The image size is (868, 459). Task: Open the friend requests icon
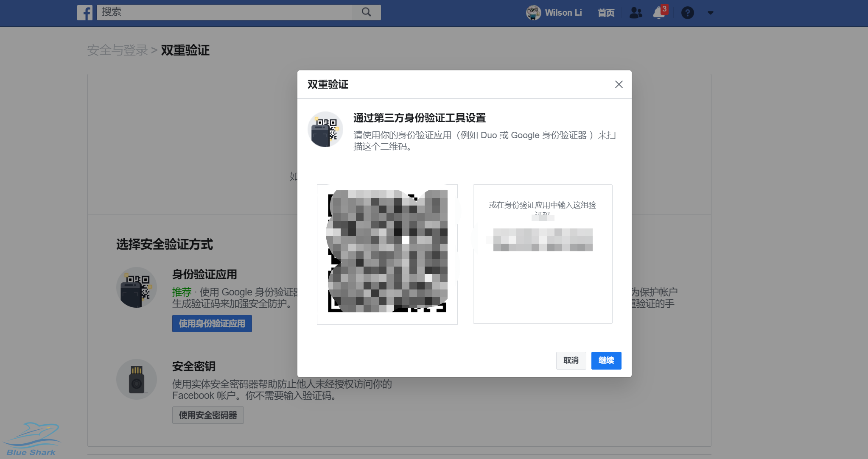[636, 13]
